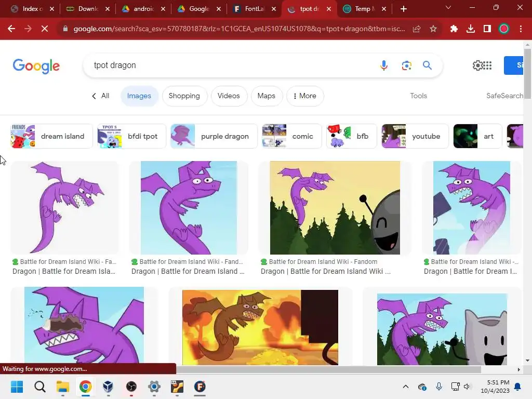Open the Chrome extensions puzzle icon

[x=454, y=29]
